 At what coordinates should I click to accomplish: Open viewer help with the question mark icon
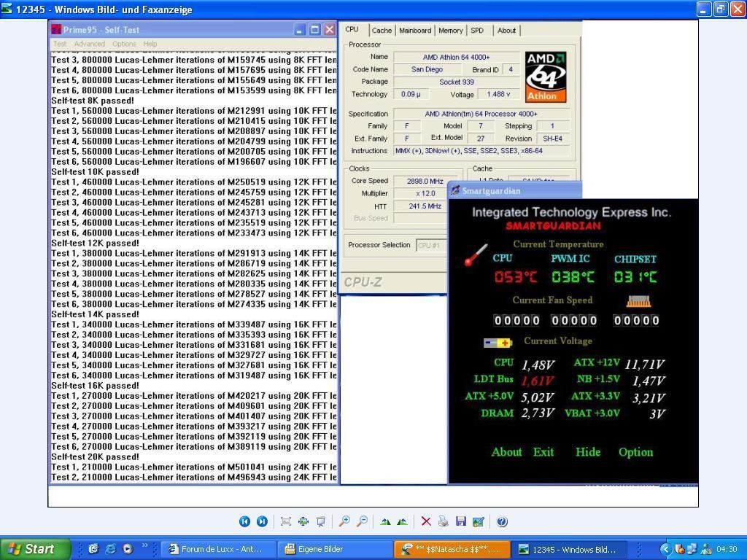tap(502, 521)
